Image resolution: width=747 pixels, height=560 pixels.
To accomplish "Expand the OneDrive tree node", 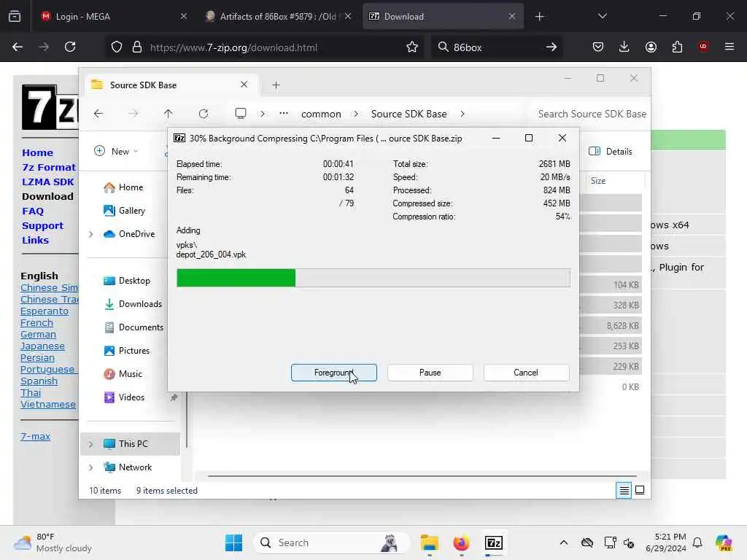I will [90, 234].
